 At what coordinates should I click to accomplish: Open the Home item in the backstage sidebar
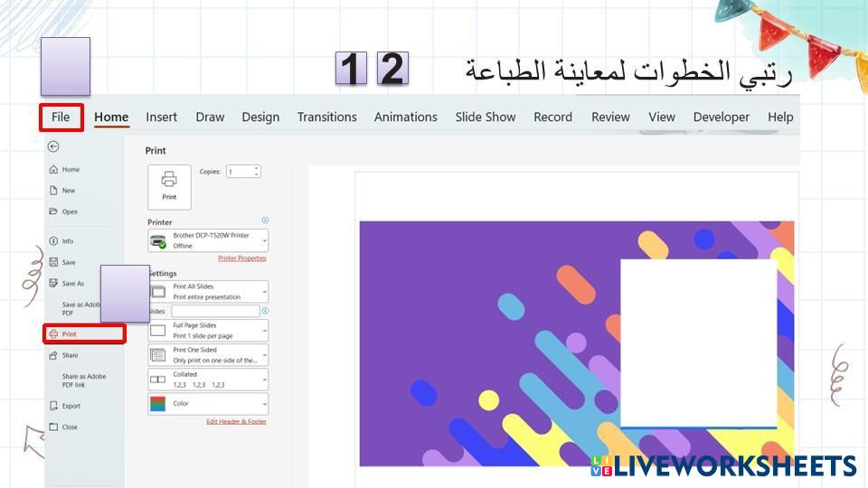coord(70,170)
